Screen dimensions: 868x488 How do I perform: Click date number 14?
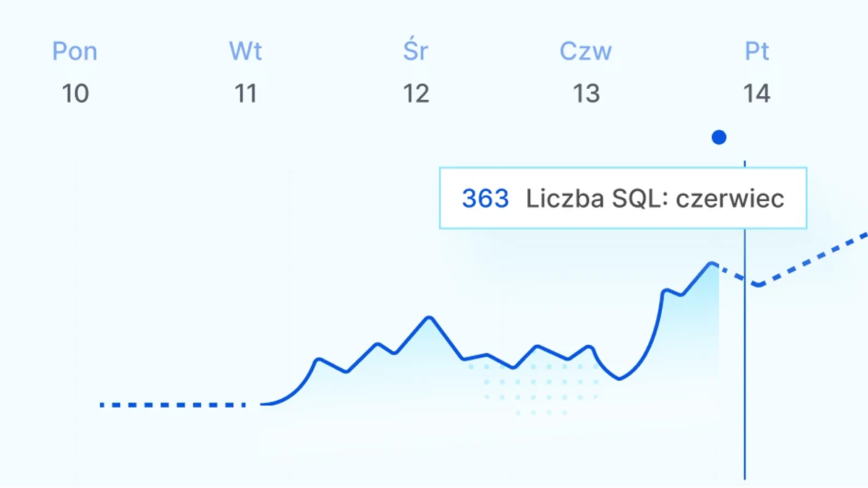pyautogui.click(x=757, y=94)
